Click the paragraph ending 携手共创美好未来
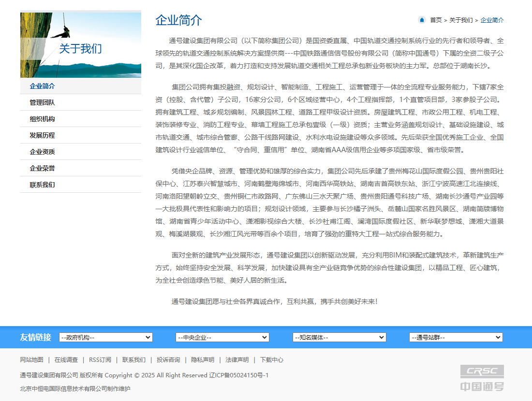 pyautogui.click(x=275, y=301)
